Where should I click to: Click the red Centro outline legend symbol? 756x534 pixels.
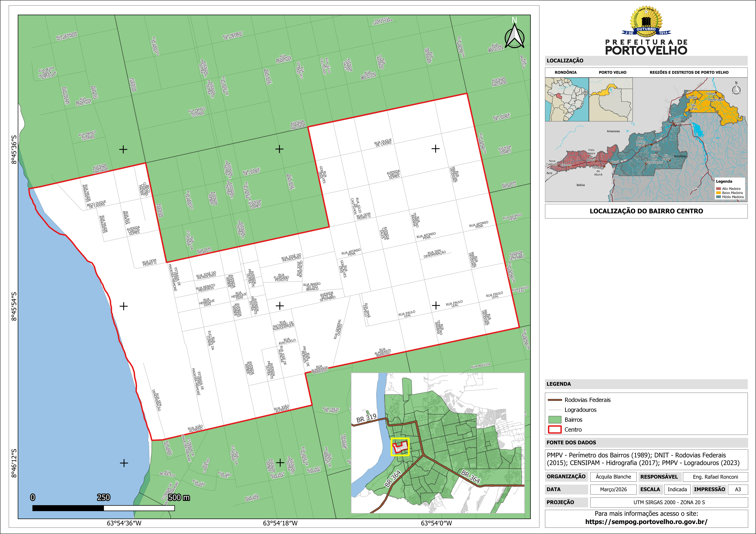click(555, 430)
